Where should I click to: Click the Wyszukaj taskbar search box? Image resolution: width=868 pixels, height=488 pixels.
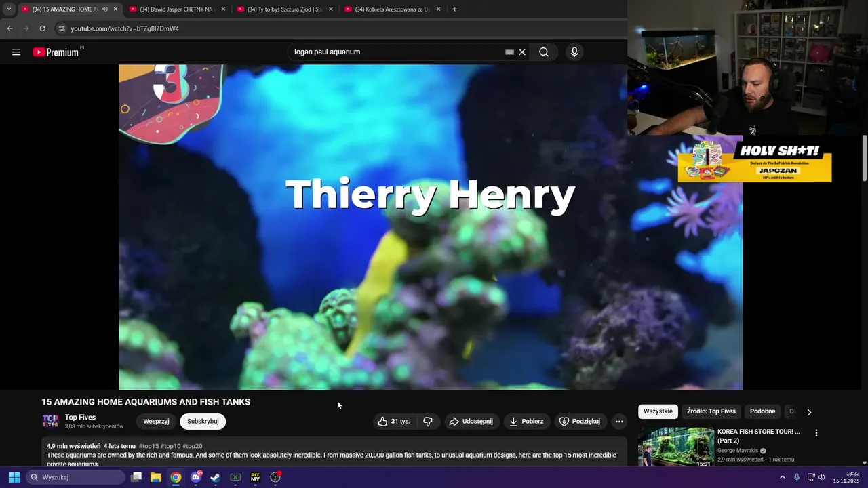pyautogui.click(x=76, y=477)
